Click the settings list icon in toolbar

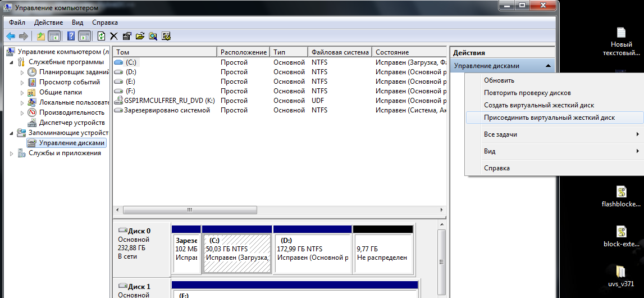tap(166, 36)
